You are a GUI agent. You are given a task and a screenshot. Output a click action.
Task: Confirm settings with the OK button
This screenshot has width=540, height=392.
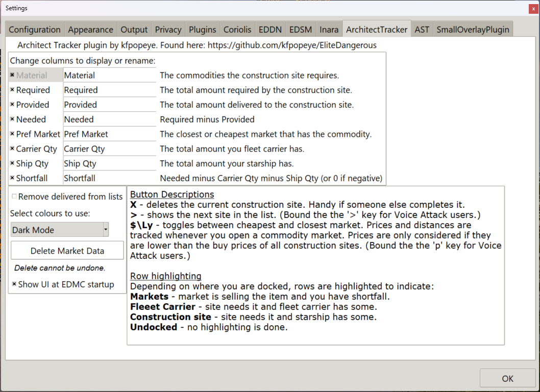coord(507,379)
